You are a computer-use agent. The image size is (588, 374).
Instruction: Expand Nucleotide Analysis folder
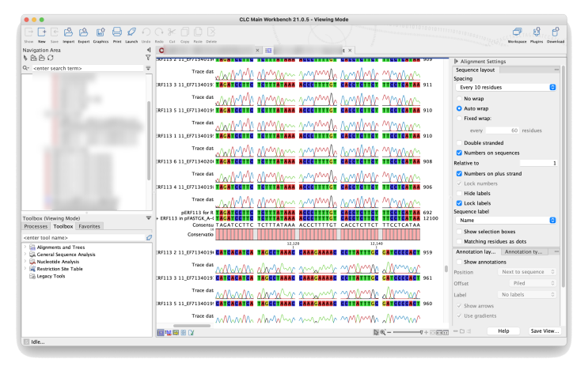[x=25, y=262]
